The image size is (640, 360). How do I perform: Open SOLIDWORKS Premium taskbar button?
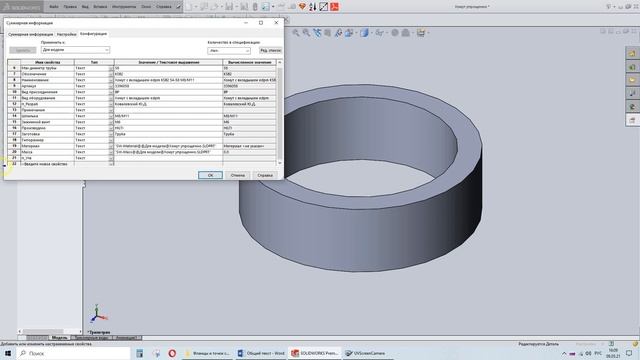315,353
